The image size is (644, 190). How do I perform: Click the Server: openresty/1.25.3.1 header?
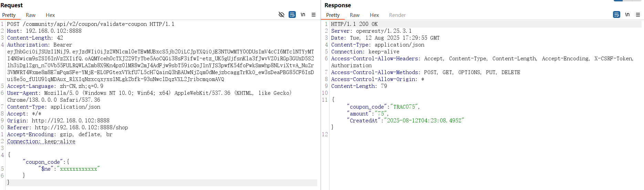371,31
